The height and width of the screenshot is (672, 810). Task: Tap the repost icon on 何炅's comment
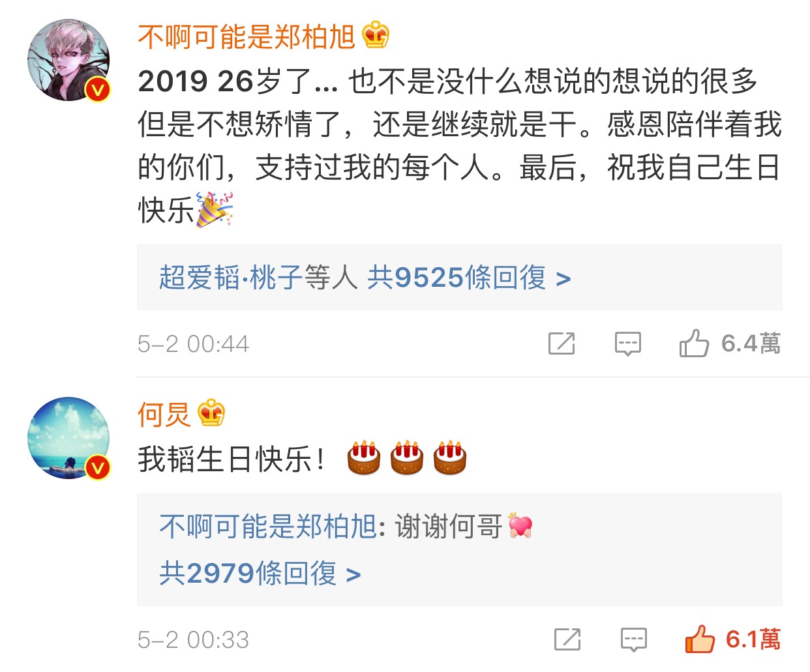567,639
